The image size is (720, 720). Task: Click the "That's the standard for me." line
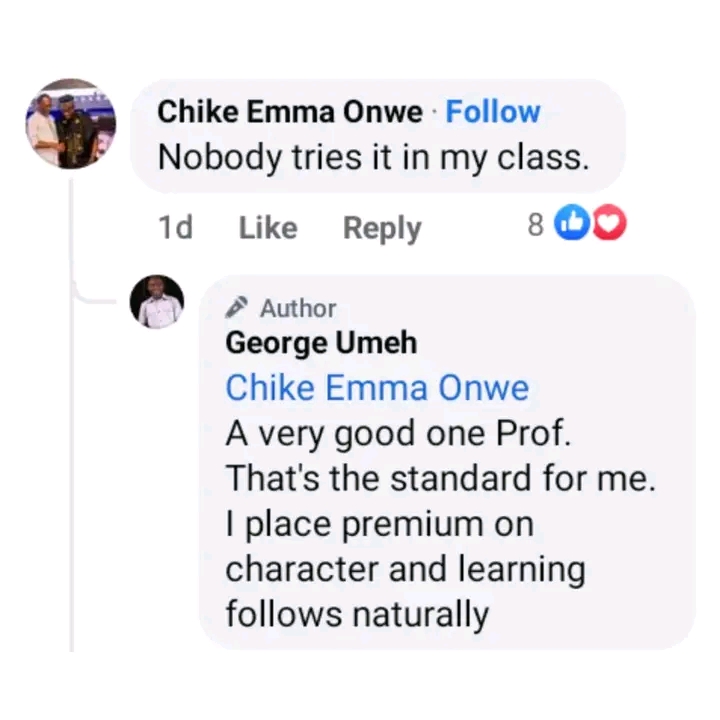click(x=441, y=478)
